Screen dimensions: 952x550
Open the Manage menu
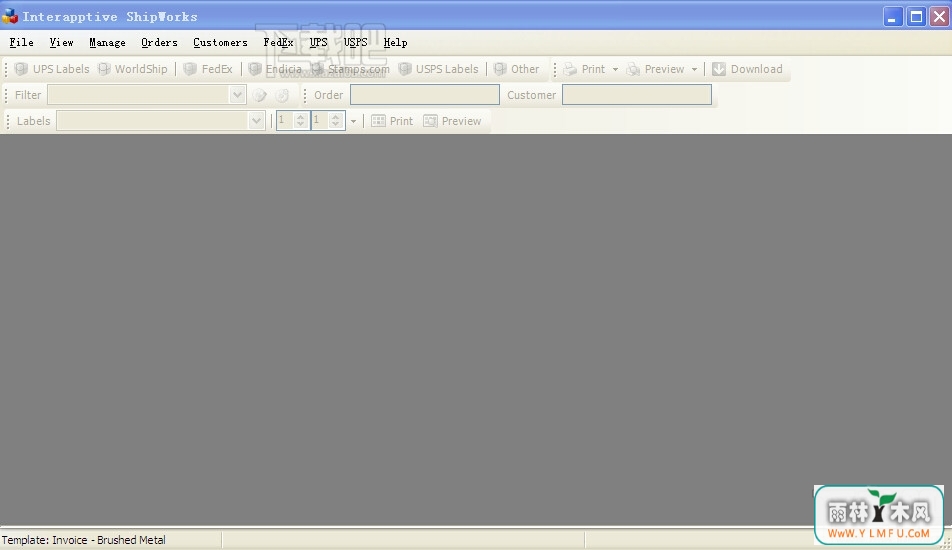point(107,42)
